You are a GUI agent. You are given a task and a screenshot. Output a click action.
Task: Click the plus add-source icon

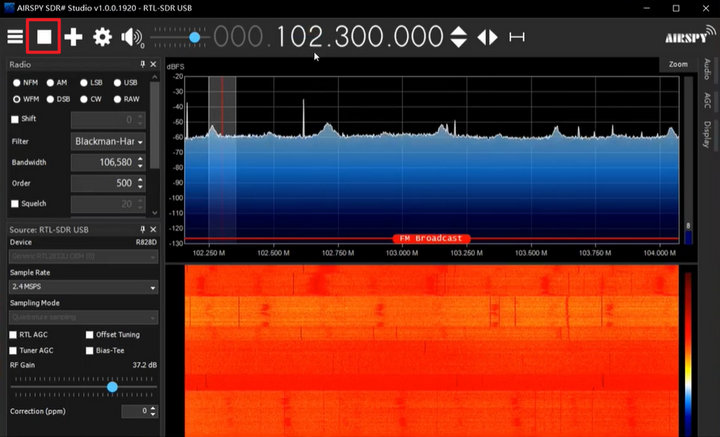pos(73,37)
